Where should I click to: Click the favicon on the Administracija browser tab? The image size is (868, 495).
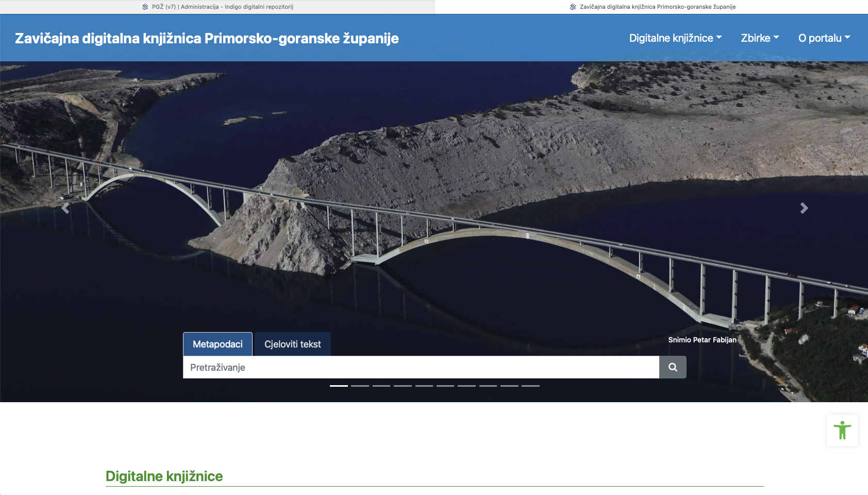pos(145,7)
